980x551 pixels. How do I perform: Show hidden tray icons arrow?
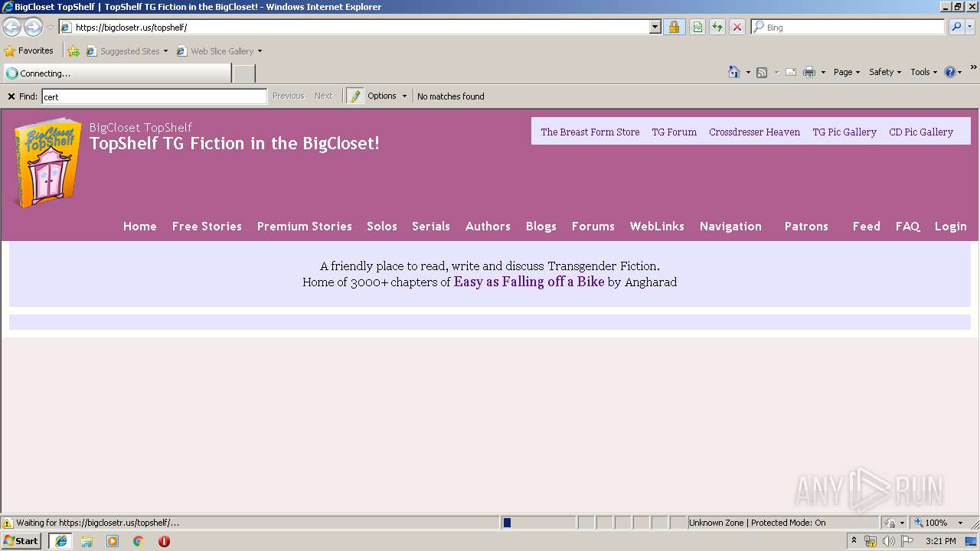[854, 541]
